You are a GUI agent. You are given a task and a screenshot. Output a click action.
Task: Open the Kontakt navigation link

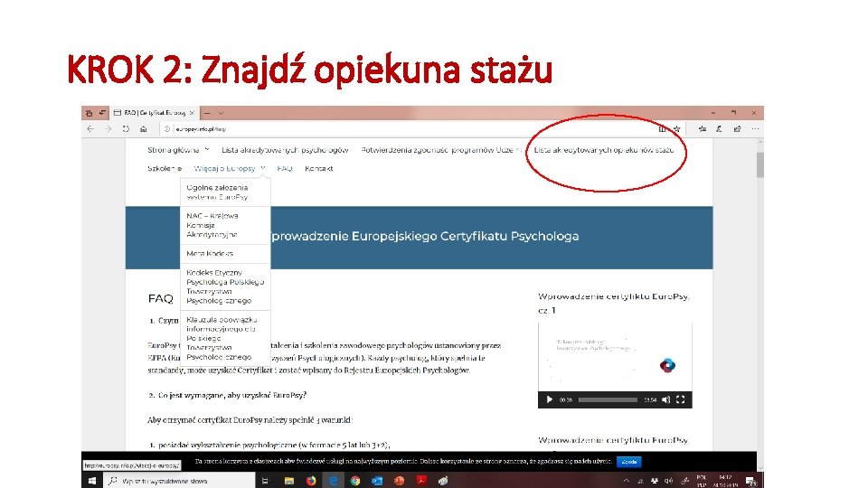point(319,169)
